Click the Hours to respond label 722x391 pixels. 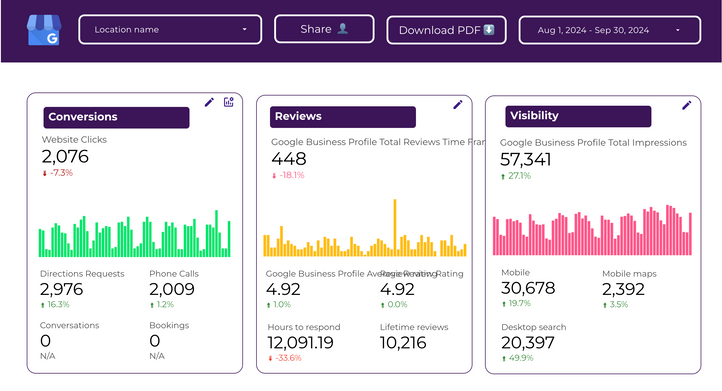pos(304,327)
